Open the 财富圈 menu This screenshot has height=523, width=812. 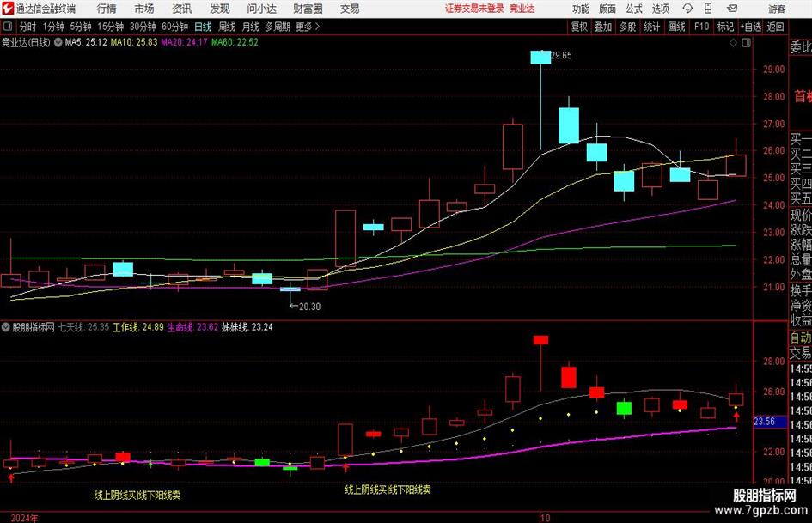tap(308, 9)
